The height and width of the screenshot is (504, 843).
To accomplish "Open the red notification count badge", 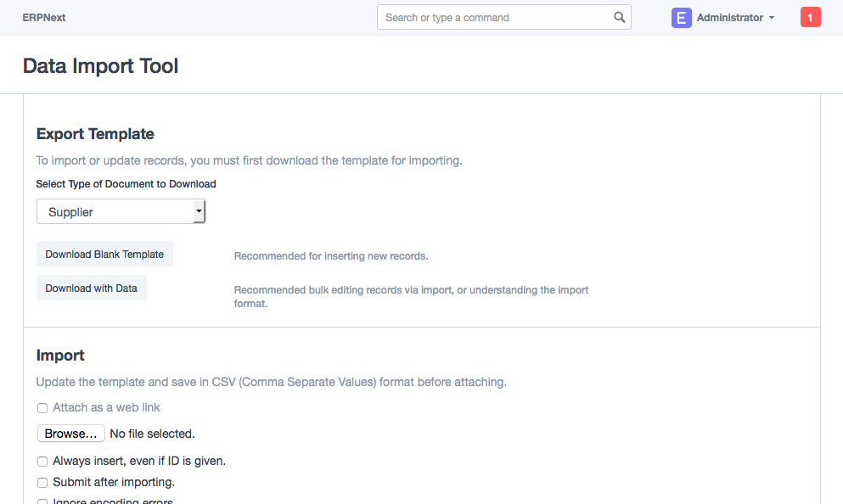I will [810, 18].
